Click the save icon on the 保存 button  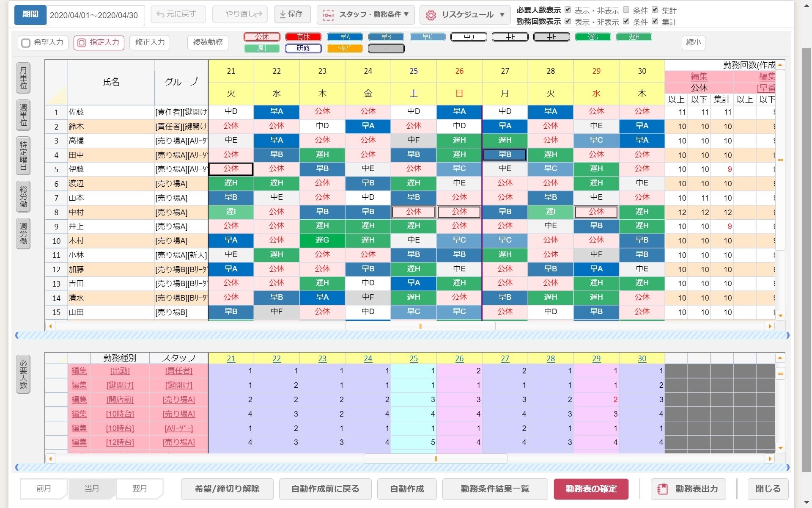click(x=283, y=14)
